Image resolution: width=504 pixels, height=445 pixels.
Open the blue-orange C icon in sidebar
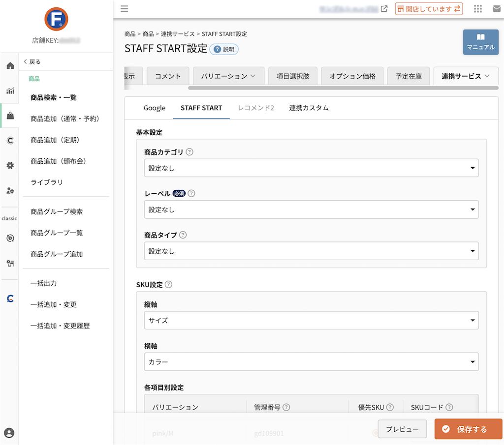(10, 298)
